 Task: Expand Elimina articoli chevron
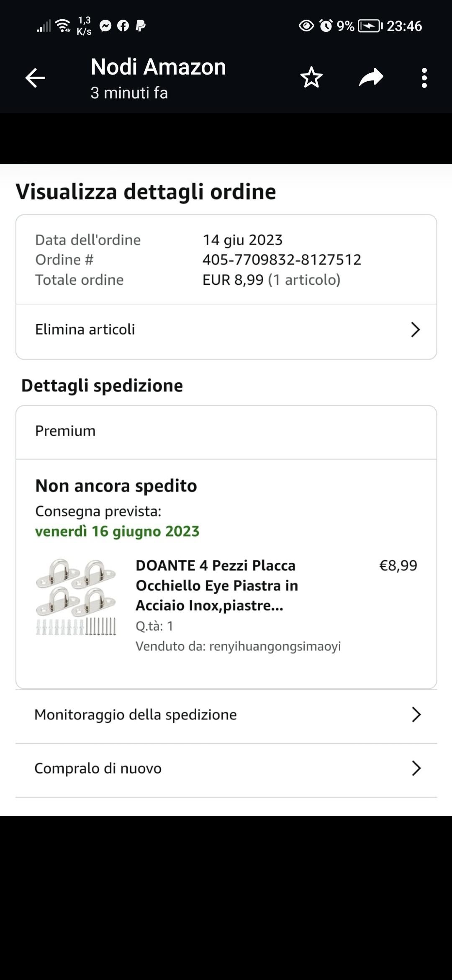tap(415, 330)
